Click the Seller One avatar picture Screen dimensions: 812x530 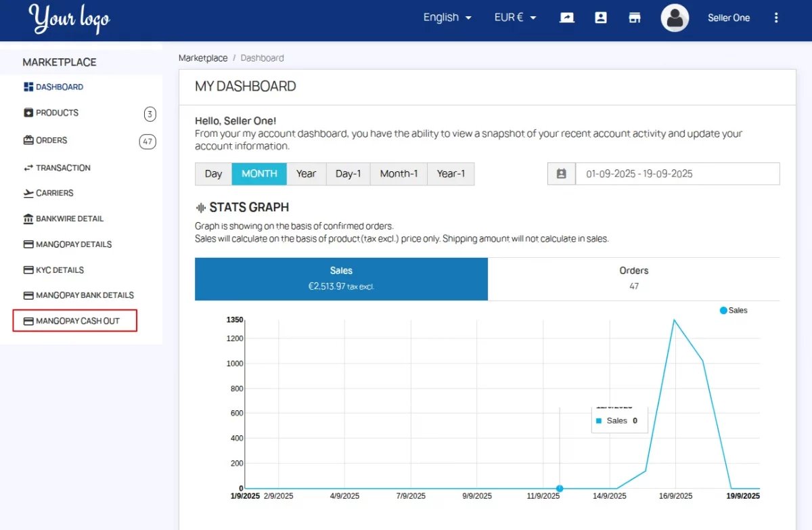coord(675,18)
